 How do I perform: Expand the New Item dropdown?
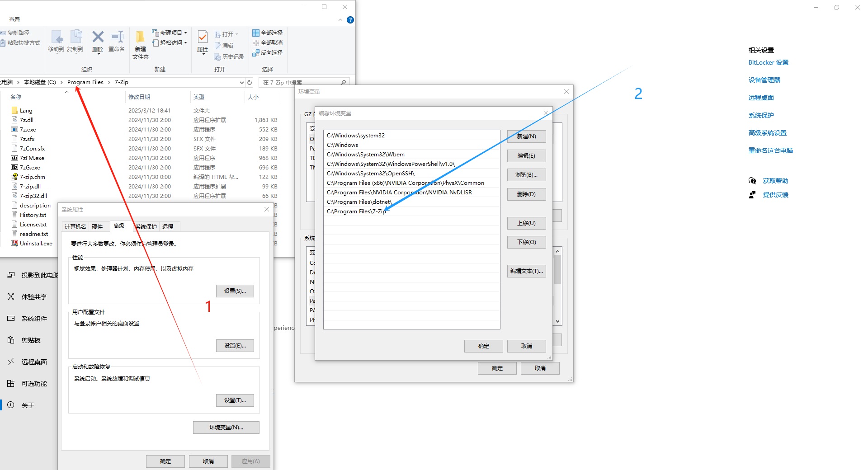185,33
